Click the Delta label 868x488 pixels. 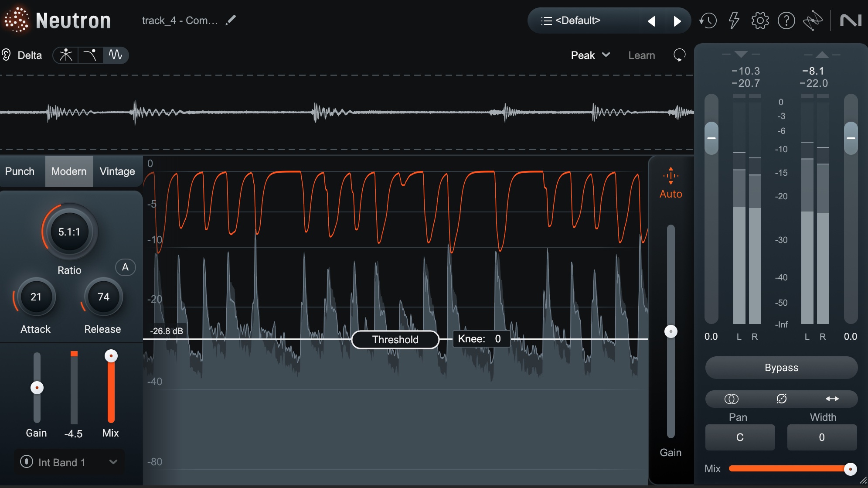pyautogui.click(x=30, y=55)
